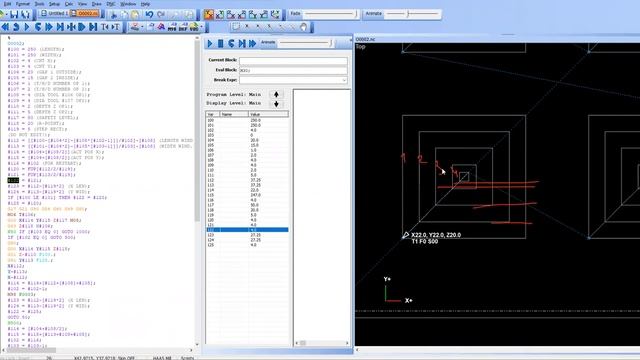Open the Help menu
This screenshot has height=360, width=640.
tap(145, 4)
